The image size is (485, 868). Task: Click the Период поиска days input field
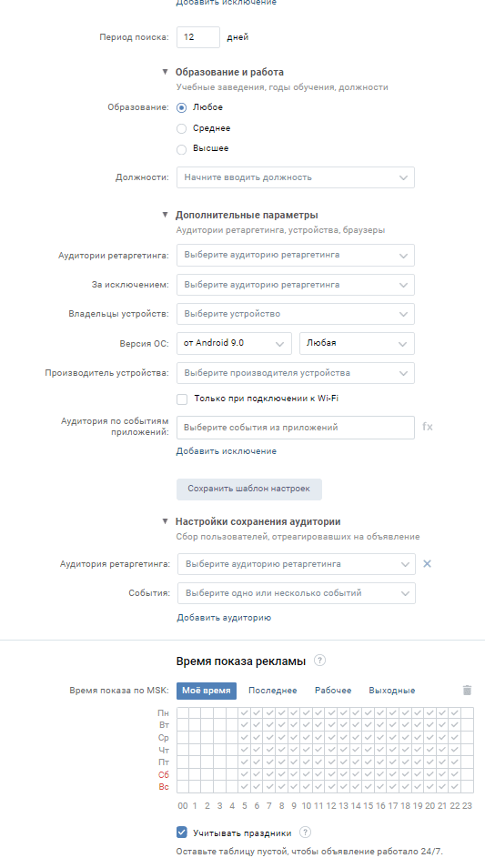198,37
